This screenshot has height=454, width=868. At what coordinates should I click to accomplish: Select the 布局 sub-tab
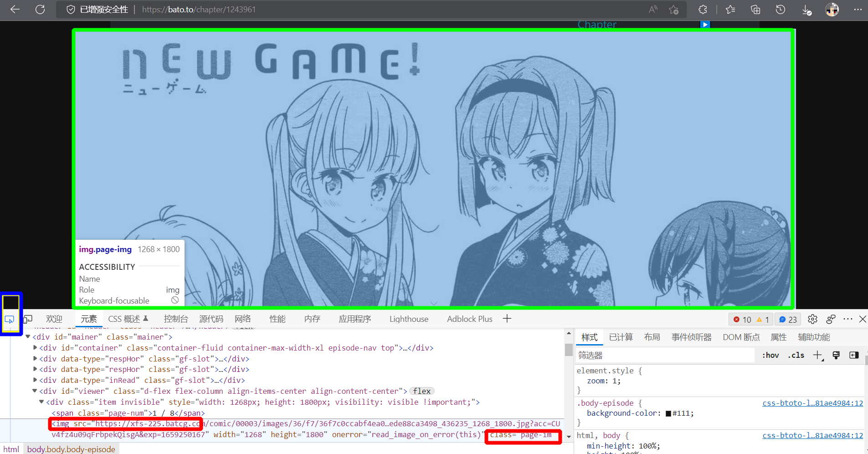coord(652,337)
